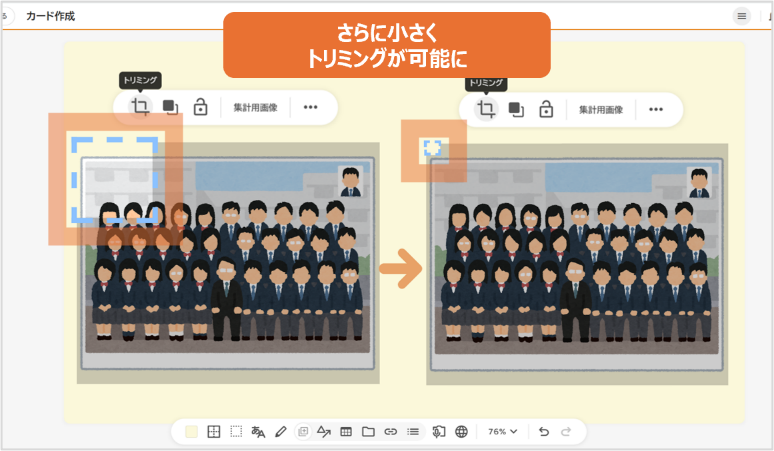Click the layer order icon in left toolbar
Screen dimensions: 774x451
coord(171,107)
